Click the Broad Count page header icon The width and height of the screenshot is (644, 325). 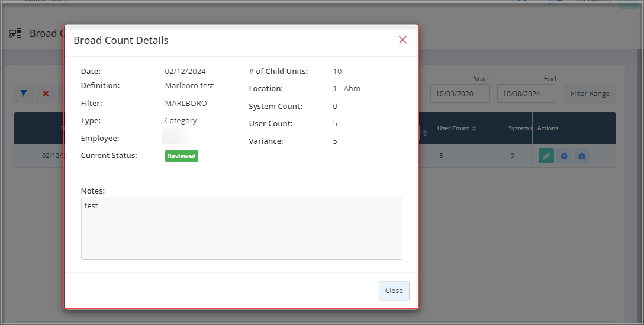[x=15, y=33]
